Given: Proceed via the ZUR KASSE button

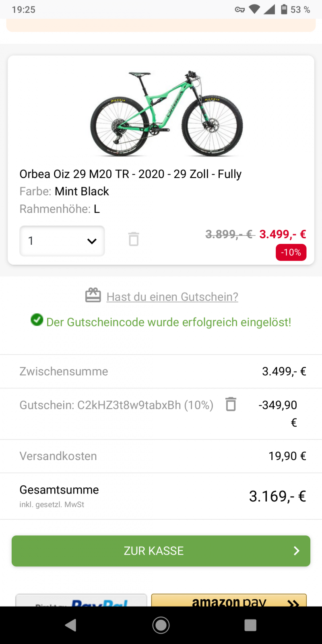Looking at the screenshot, I should click(x=154, y=551).
